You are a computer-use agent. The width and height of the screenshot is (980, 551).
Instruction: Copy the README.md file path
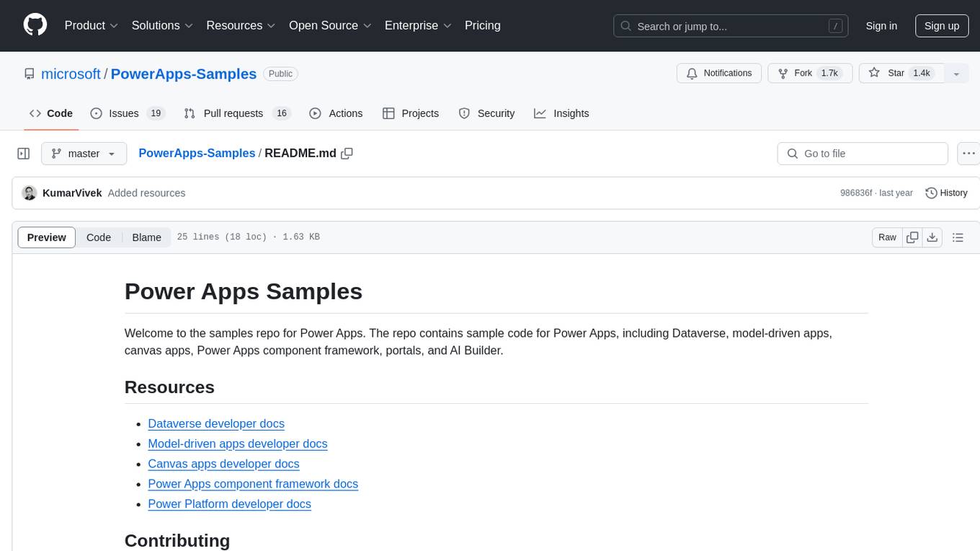tap(347, 154)
